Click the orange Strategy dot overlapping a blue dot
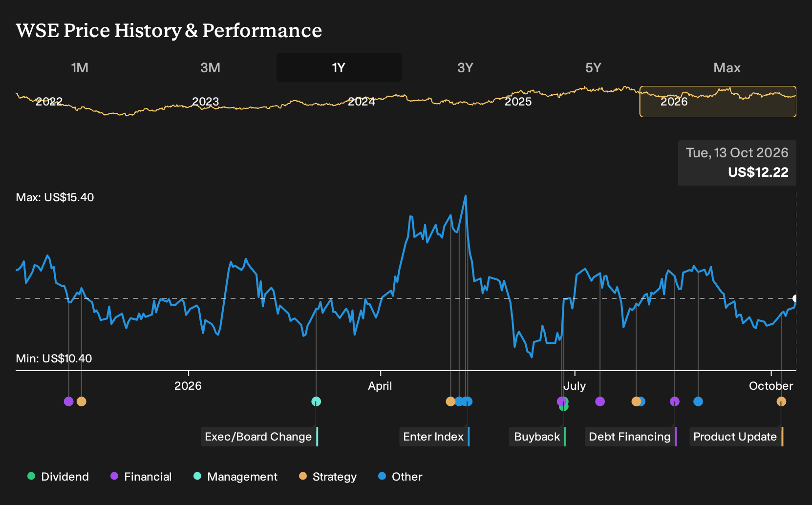812x505 pixels. [636, 401]
